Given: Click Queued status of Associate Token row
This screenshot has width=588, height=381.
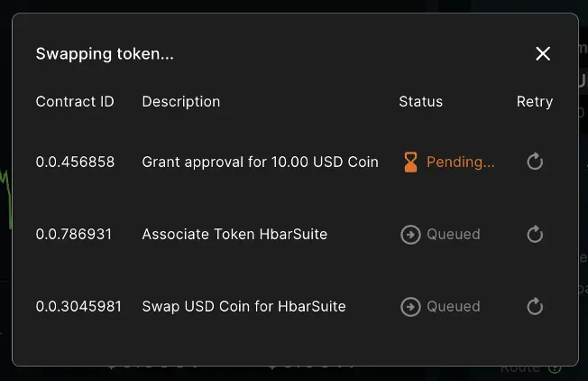Looking at the screenshot, I should tap(453, 235).
